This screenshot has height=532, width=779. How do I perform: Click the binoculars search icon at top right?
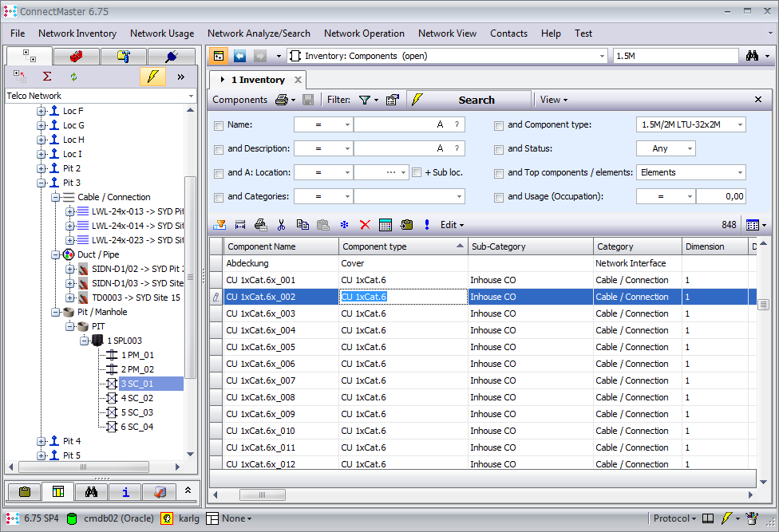coord(752,56)
